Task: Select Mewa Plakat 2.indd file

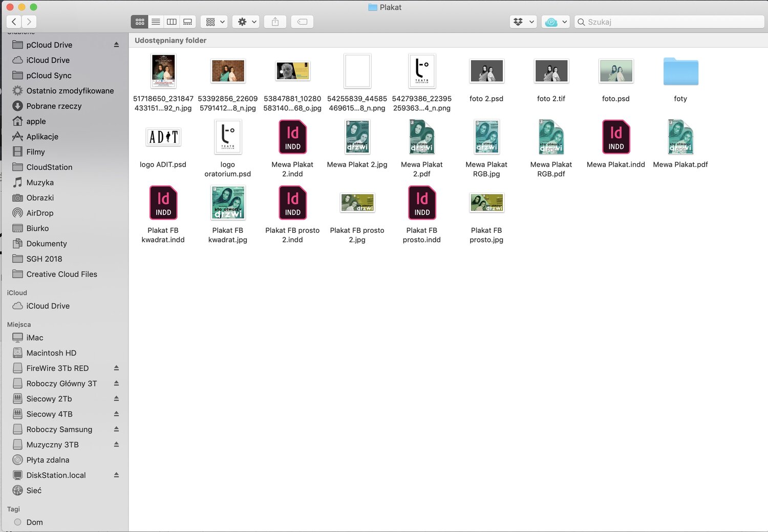Action: pos(292,137)
